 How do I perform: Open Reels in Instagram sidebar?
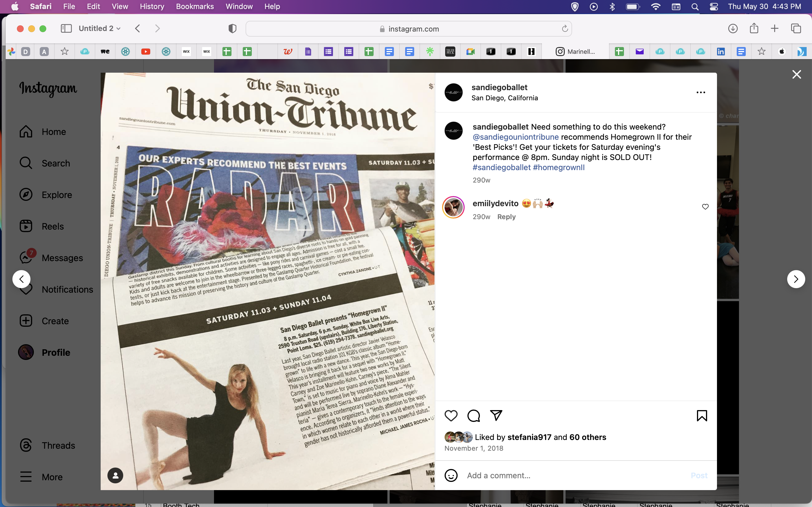(x=52, y=226)
